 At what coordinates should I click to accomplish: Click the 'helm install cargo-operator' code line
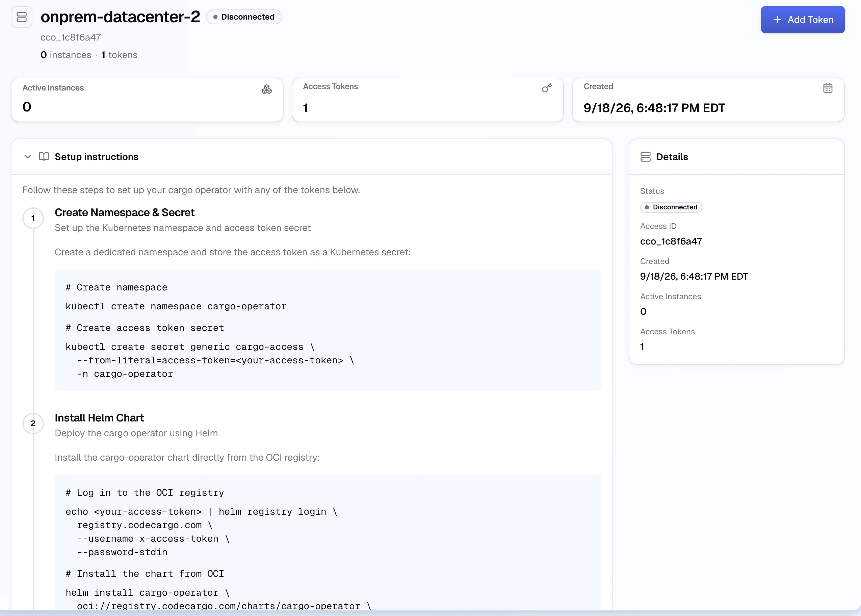tap(148, 592)
